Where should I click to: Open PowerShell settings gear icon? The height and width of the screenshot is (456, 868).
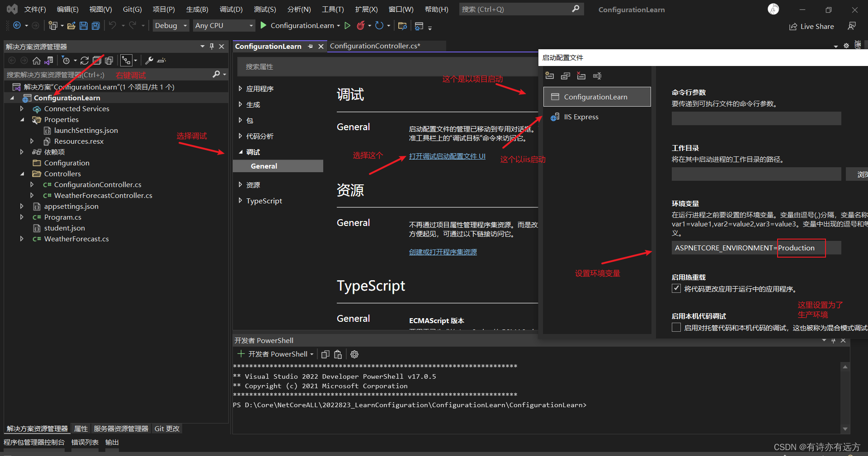click(x=354, y=354)
